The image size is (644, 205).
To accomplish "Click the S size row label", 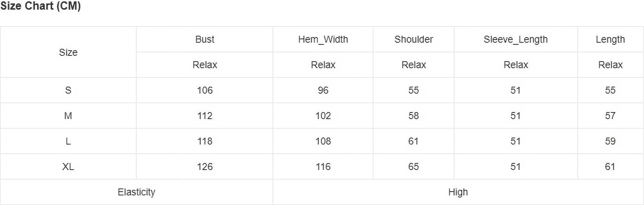I will click(68, 90).
